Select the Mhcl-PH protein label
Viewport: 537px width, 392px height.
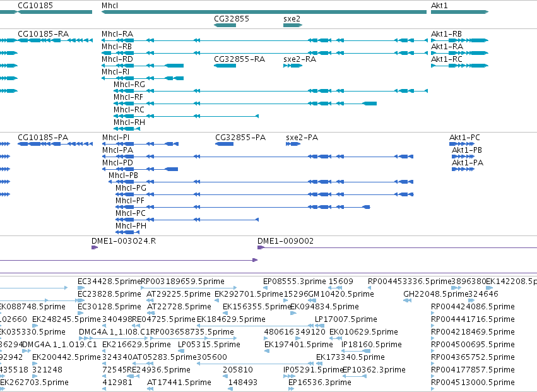pyautogui.click(x=131, y=226)
